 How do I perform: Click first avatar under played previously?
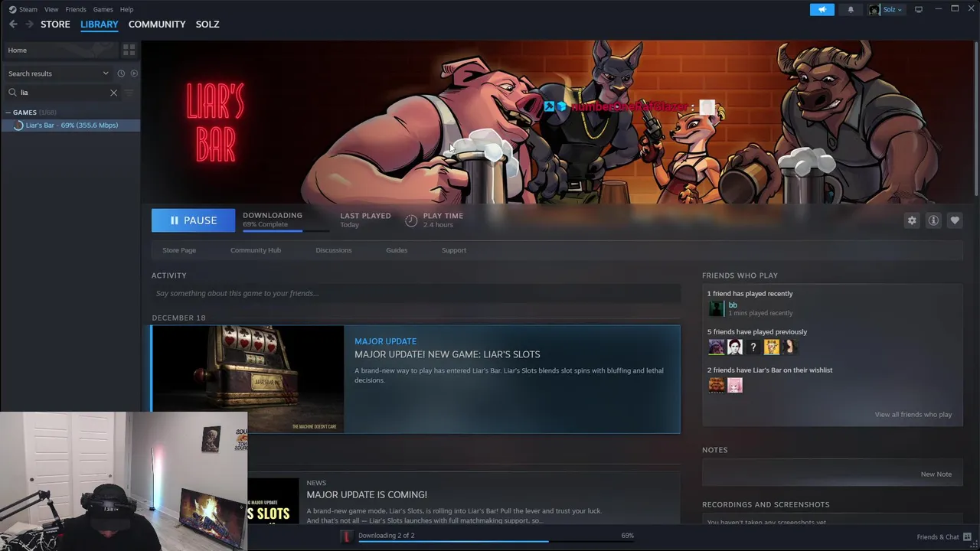716,347
